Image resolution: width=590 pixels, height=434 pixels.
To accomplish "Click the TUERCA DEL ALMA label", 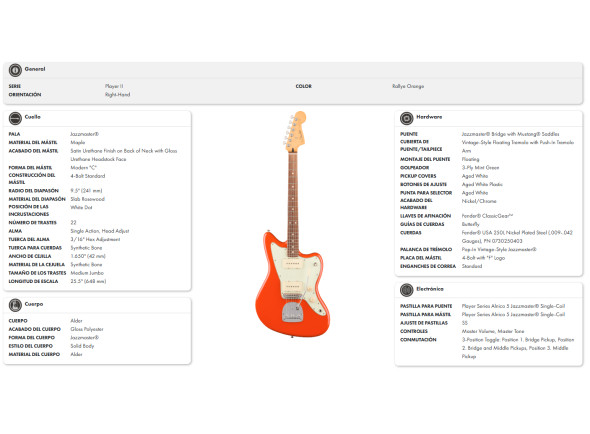I will (x=29, y=239).
